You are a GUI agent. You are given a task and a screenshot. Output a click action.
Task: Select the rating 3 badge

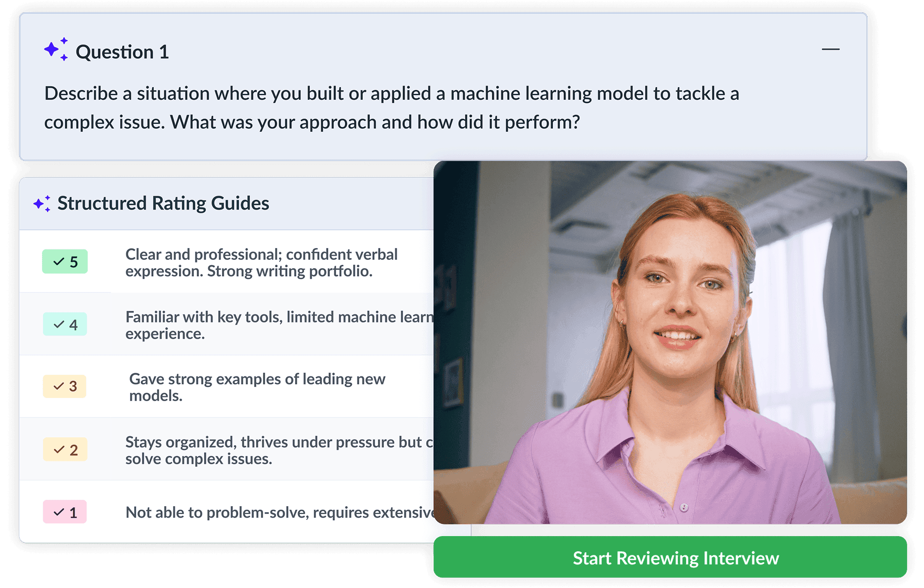pyautogui.click(x=65, y=386)
